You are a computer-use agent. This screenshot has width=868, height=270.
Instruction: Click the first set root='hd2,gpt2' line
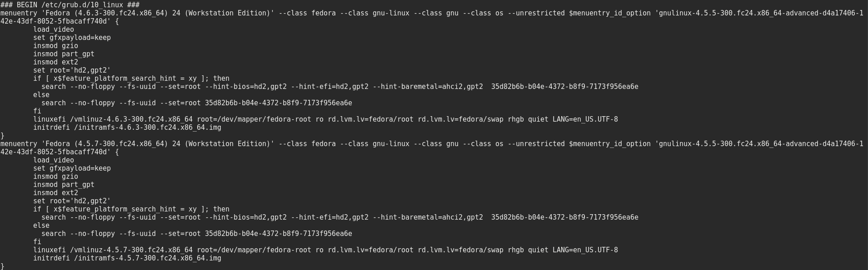pos(72,70)
